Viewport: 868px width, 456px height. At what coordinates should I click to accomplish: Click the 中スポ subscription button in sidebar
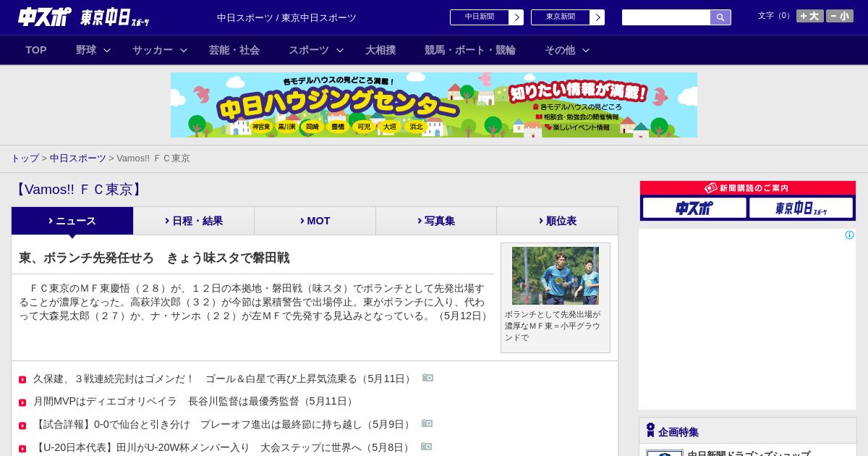point(694,208)
